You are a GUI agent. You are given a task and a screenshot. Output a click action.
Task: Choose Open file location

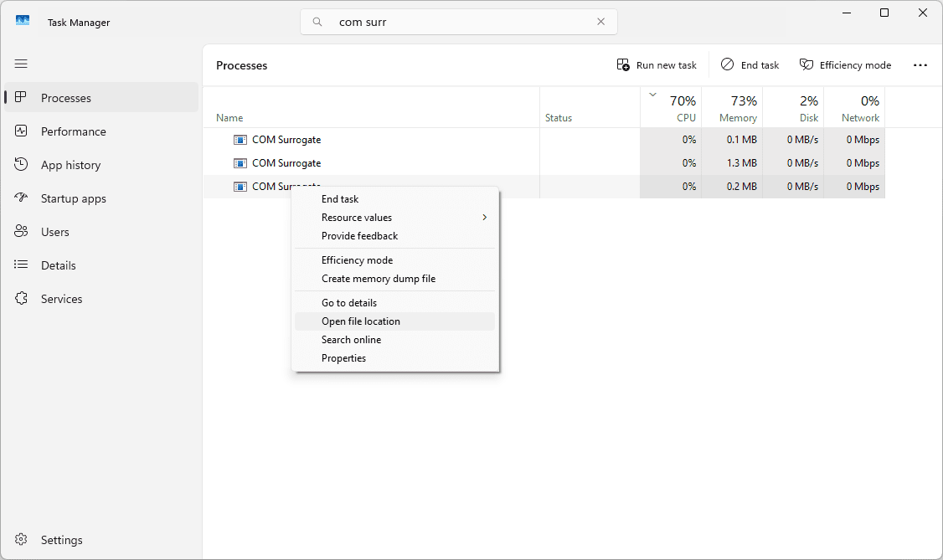tap(394, 321)
